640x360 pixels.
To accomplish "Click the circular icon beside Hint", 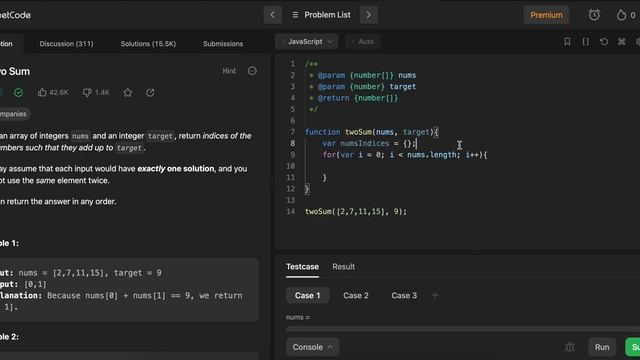I will [252, 71].
